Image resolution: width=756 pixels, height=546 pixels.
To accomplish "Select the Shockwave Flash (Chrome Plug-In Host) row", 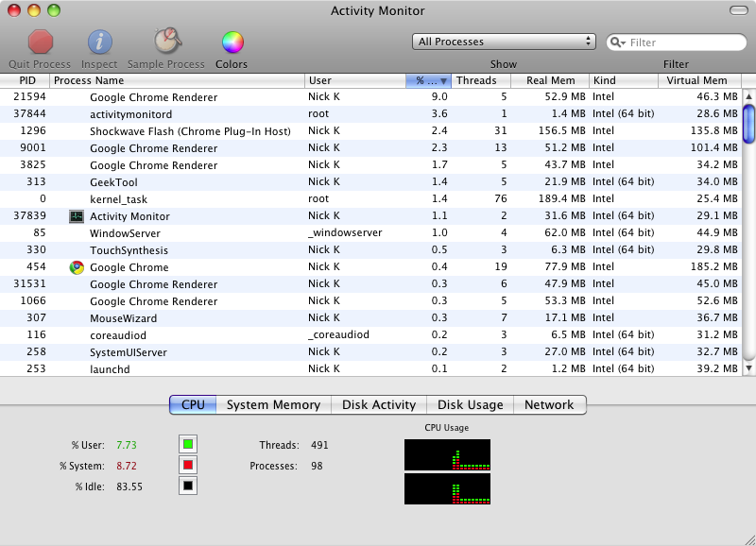I will coord(370,131).
